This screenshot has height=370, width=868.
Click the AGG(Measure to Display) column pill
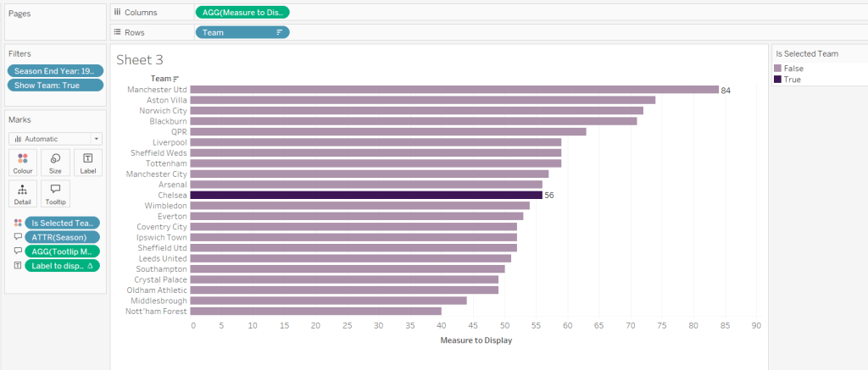[x=242, y=12]
